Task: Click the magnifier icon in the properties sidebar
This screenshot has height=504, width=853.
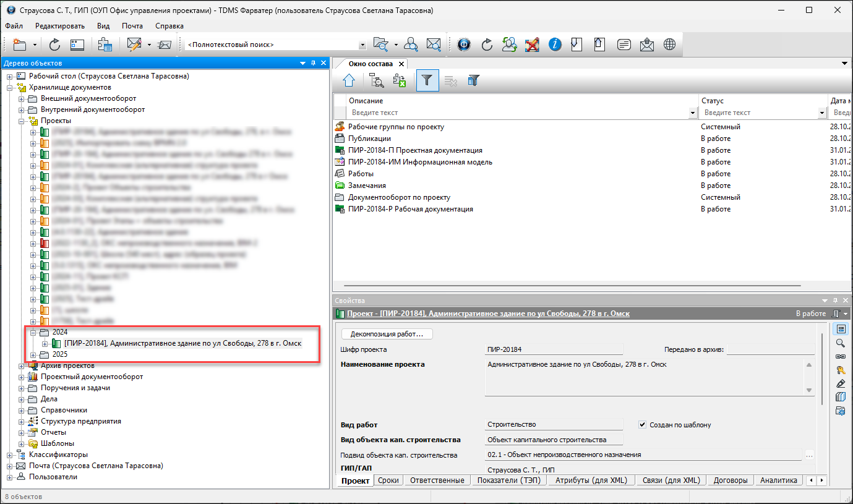Action: [841, 343]
